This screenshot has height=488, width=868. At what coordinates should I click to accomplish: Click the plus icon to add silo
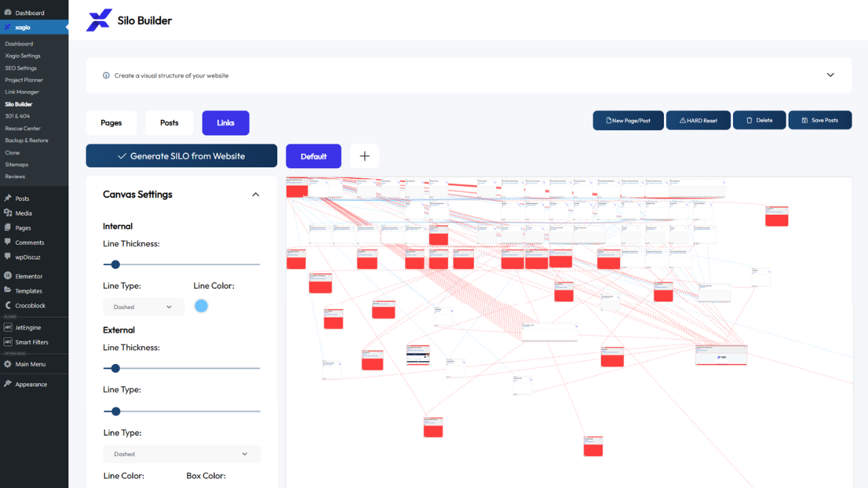[x=364, y=156]
